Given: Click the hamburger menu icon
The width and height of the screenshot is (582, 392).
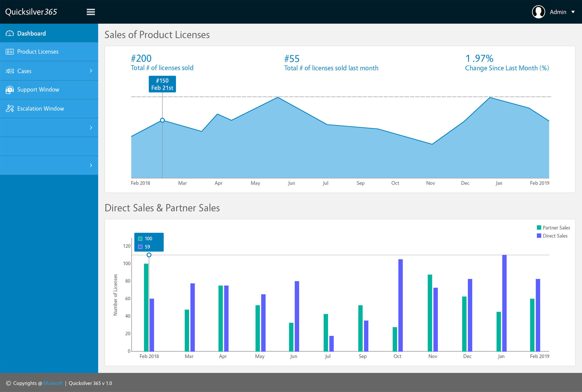Looking at the screenshot, I should pos(91,12).
